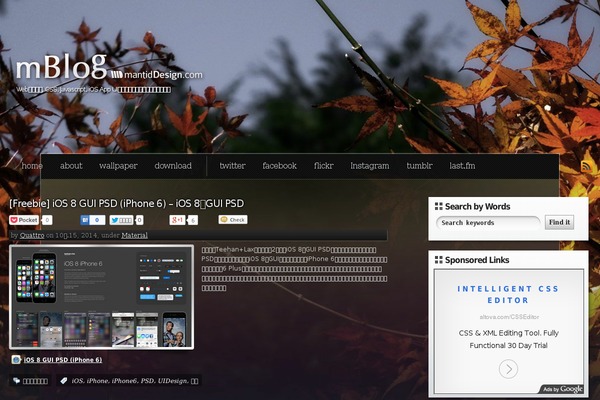Image resolution: width=600 pixels, height=400 pixels.
Task: Click the Check share button
Action: tap(233, 220)
